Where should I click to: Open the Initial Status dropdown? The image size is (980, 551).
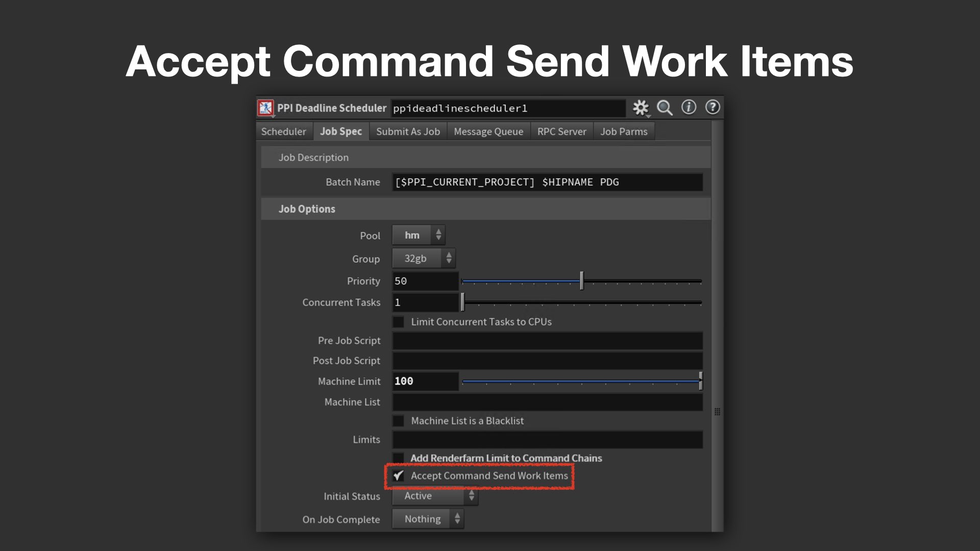coord(435,496)
